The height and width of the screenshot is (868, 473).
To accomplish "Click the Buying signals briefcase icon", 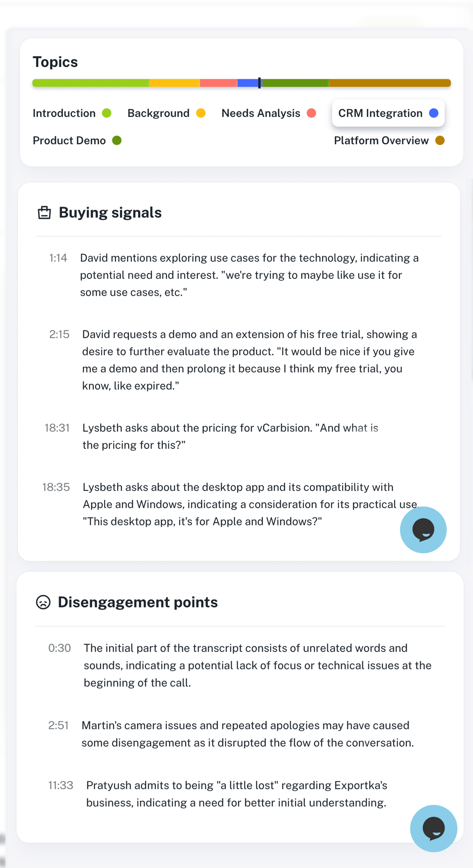I will 45,212.
